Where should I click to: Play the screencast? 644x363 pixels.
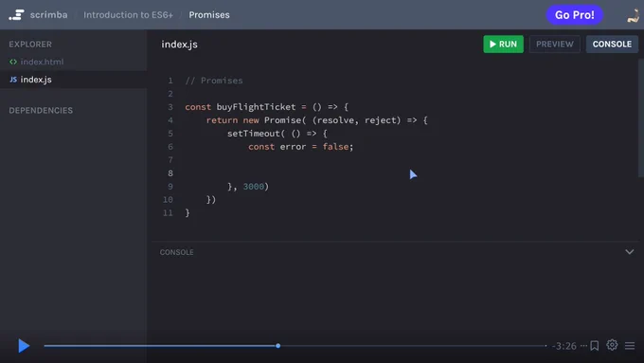pos(24,346)
